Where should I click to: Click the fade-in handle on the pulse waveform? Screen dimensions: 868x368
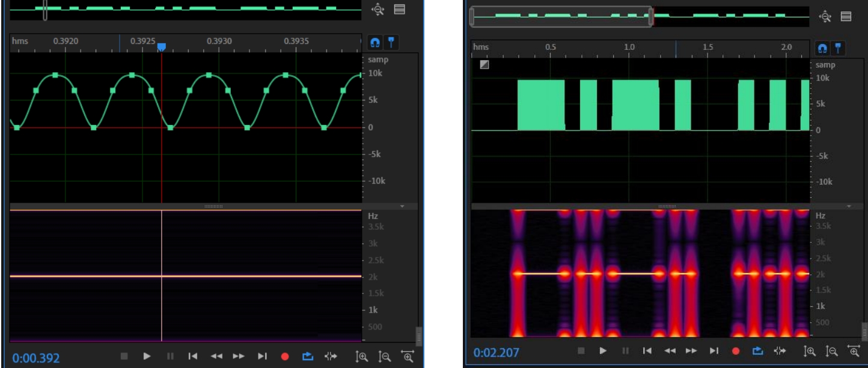484,65
